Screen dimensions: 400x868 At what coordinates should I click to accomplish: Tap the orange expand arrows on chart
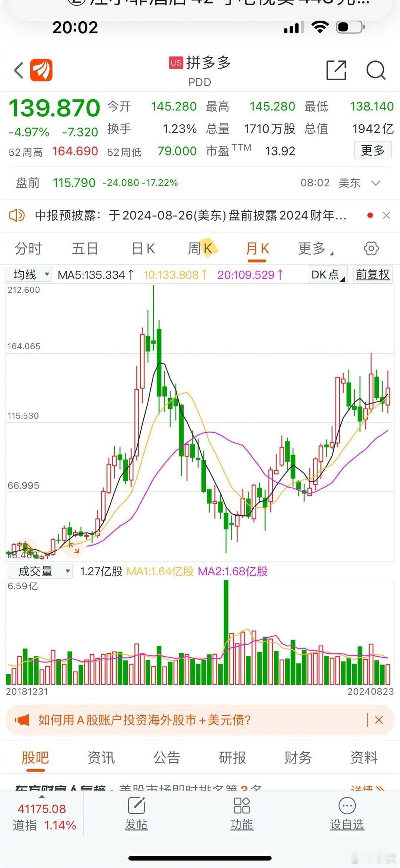74,548
